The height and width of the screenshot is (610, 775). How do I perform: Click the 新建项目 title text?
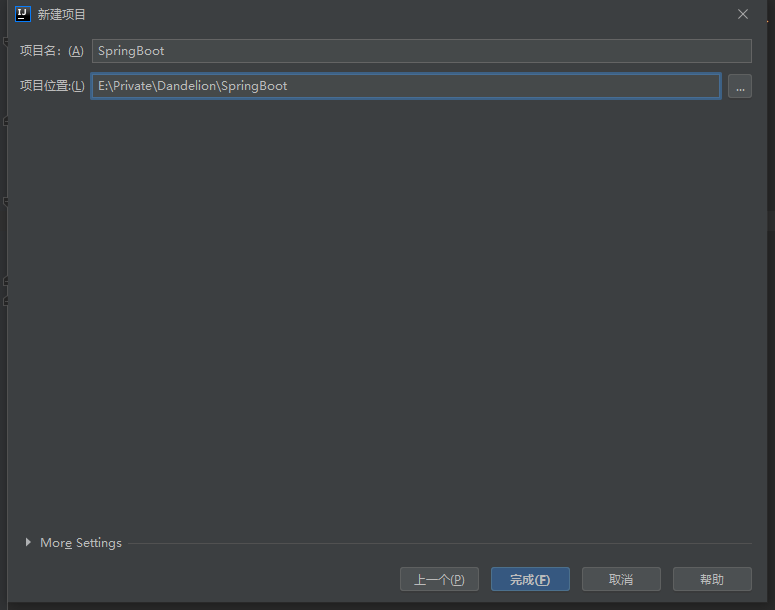point(62,15)
